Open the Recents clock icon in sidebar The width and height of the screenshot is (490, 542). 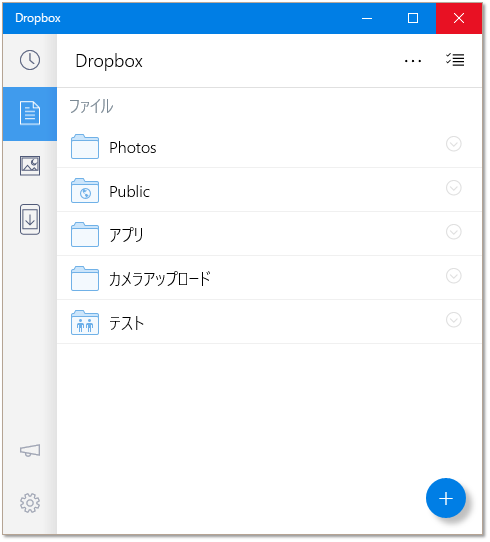point(30,60)
